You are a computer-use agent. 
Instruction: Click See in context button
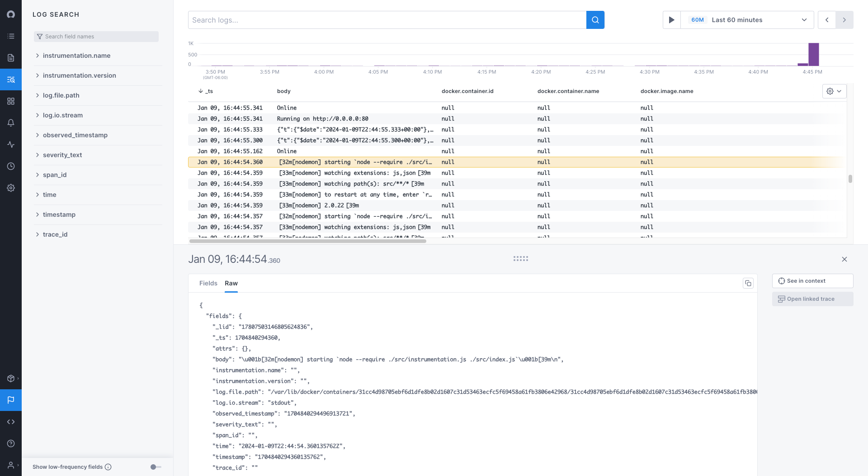[x=812, y=281]
